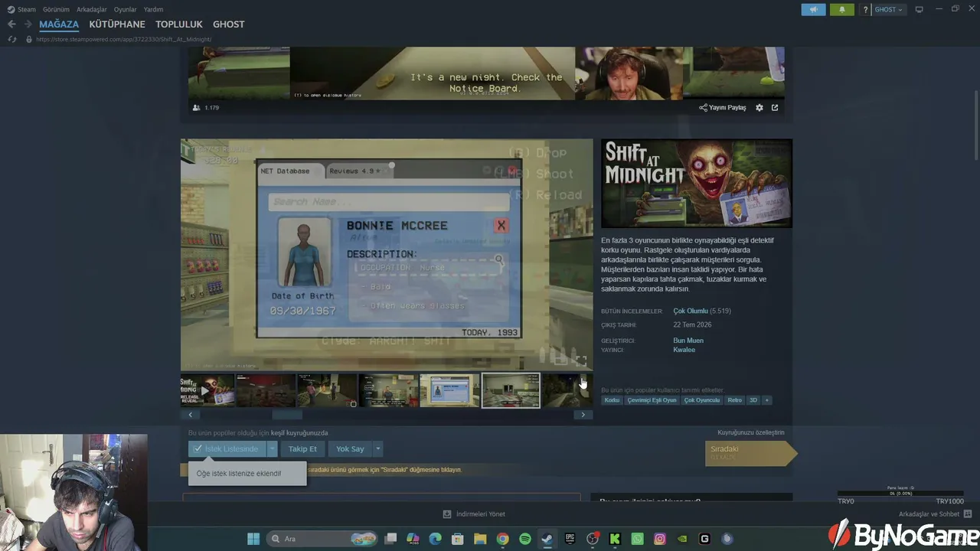Image resolution: width=980 pixels, height=551 pixels.
Task: Open the green notifications bell
Action: click(842, 9)
